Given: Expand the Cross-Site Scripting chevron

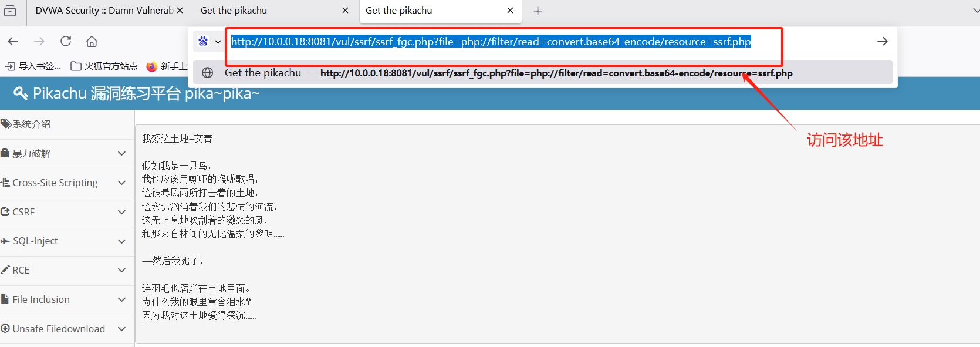Looking at the screenshot, I should coord(121,183).
